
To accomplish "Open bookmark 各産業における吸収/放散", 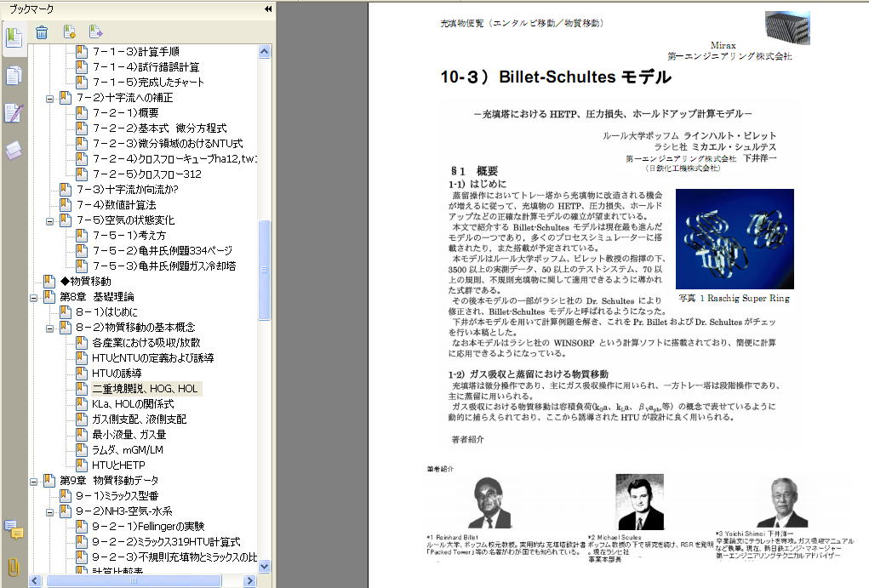I will click(x=146, y=342).
